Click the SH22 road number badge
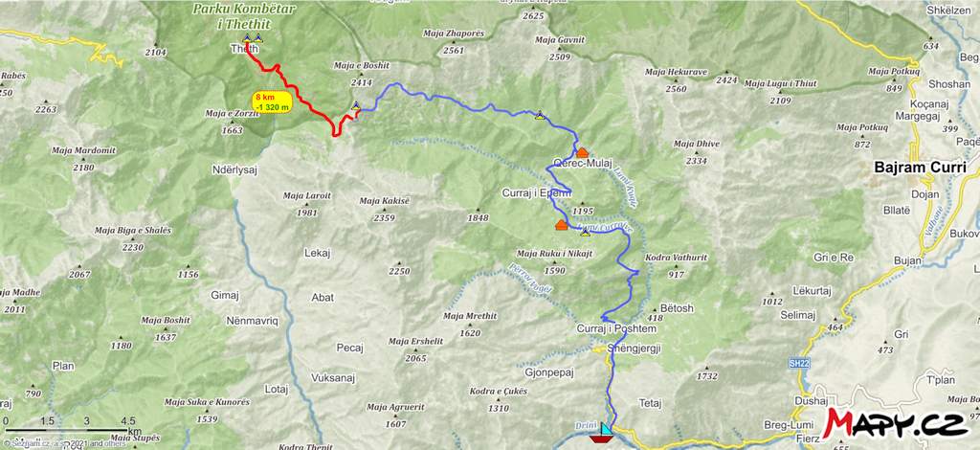980x450 pixels. pyautogui.click(x=796, y=363)
